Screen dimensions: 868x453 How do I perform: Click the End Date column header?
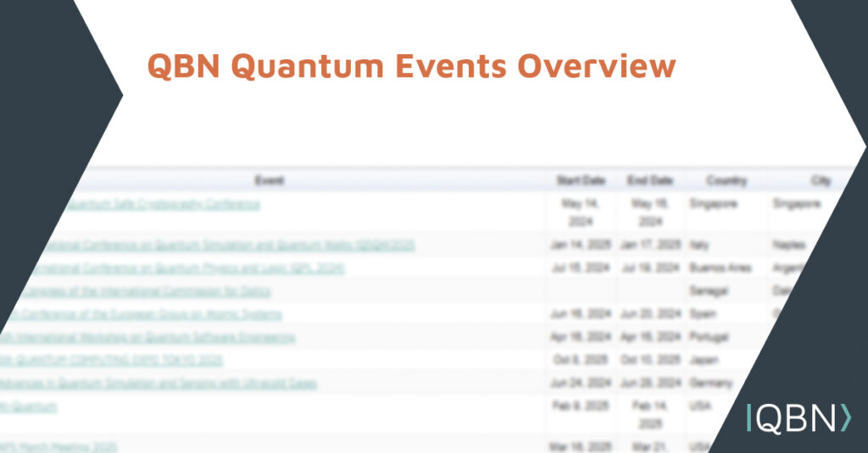click(x=650, y=180)
